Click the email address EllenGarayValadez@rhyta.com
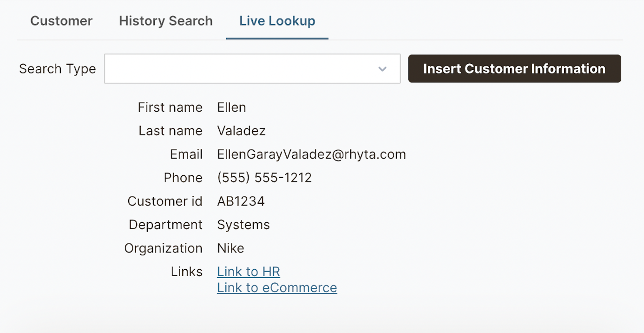This screenshot has width=644, height=333. coord(311,154)
